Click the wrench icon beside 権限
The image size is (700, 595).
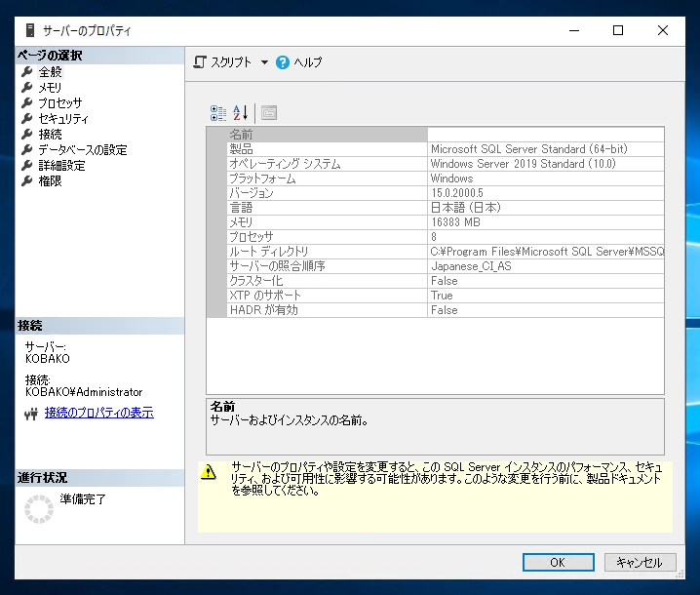pyautogui.click(x=27, y=180)
